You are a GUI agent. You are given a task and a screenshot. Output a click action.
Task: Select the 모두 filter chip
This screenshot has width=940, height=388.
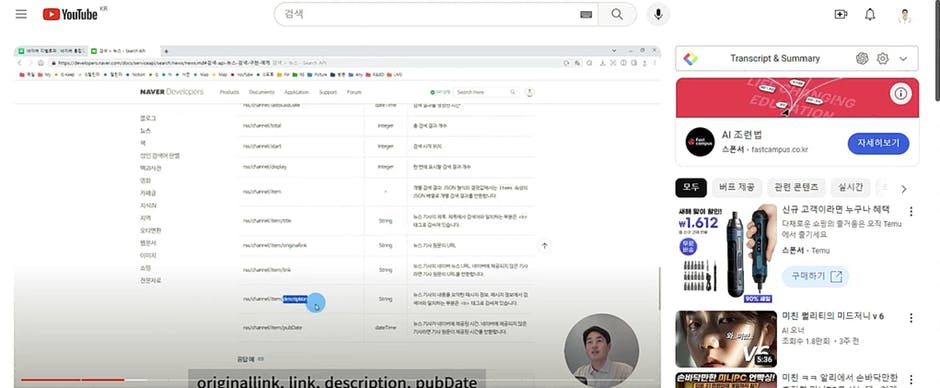[691, 188]
